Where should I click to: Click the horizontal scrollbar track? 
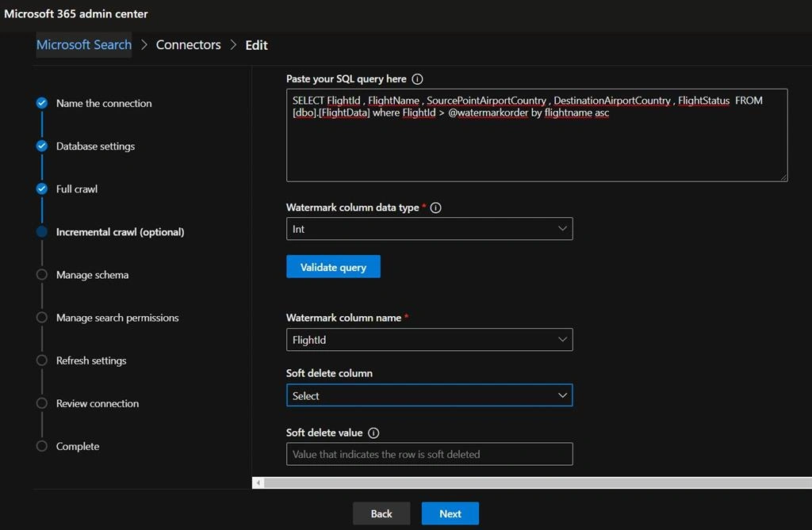[538, 483]
